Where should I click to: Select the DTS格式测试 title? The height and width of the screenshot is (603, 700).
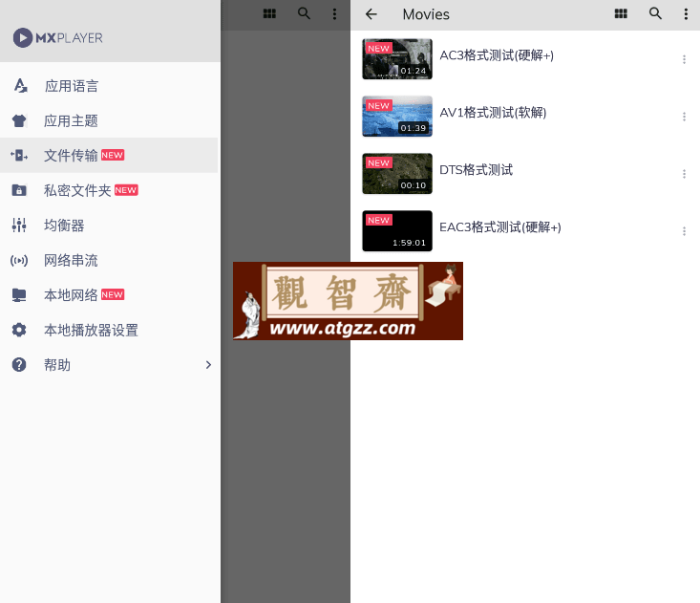click(476, 170)
